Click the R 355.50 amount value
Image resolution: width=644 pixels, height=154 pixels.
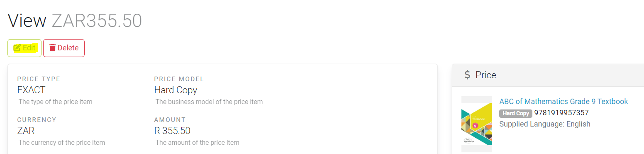tap(172, 131)
